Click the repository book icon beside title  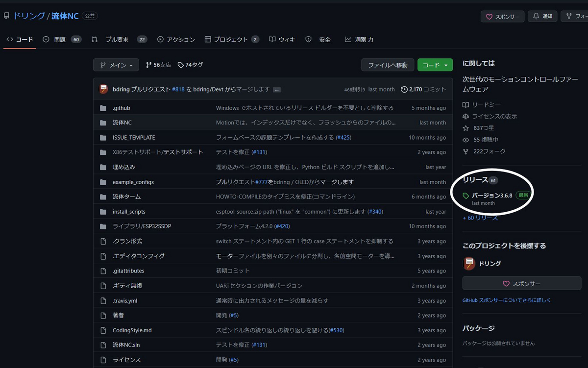[6, 16]
